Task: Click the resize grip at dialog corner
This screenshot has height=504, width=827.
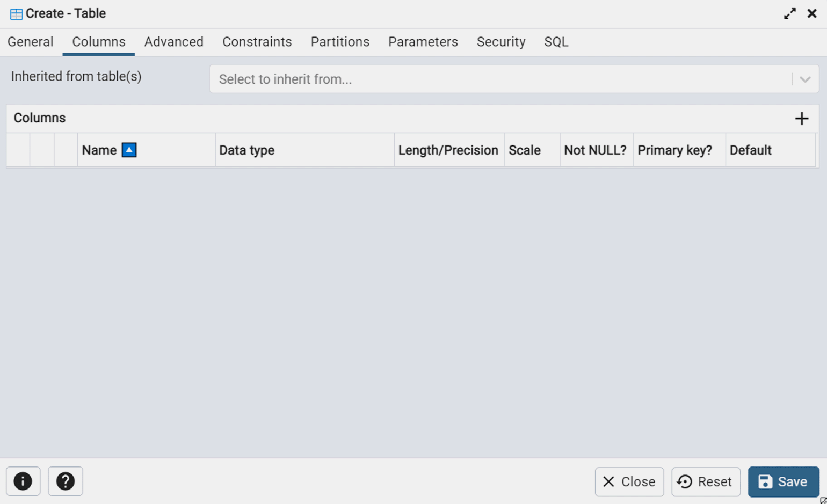Action: (x=823, y=500)
